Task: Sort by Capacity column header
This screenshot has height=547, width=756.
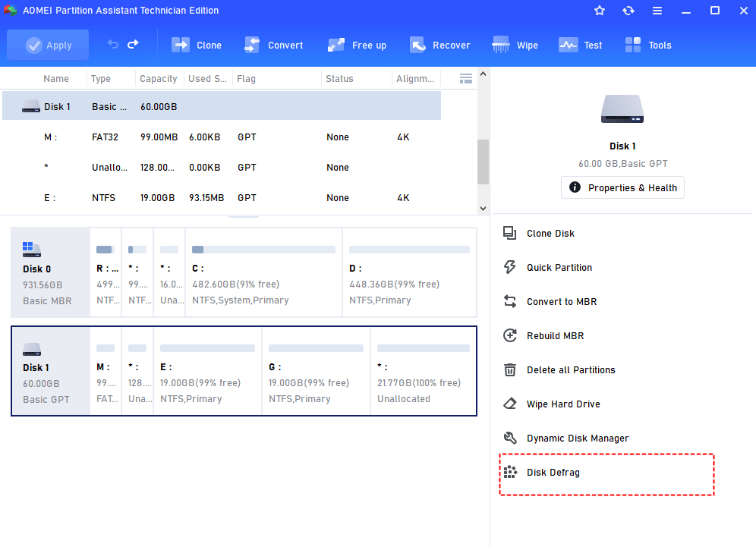Action: point(158,79)
